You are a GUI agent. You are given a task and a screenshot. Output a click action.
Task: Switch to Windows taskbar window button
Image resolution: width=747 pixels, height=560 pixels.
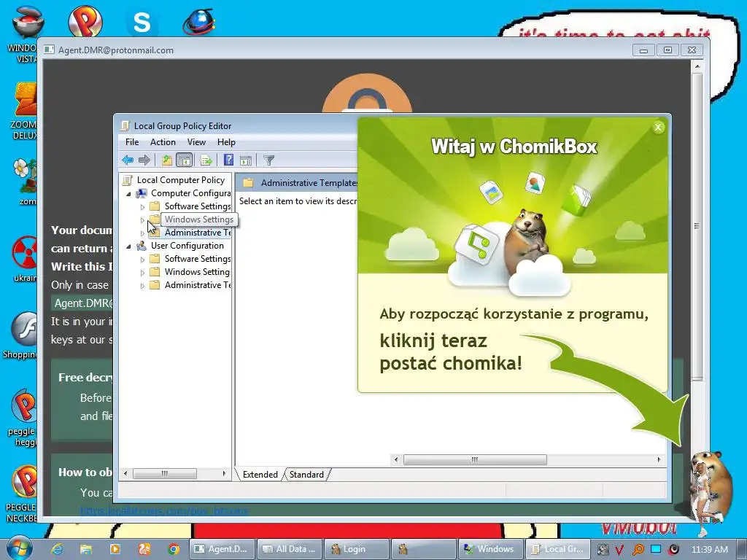490,549
